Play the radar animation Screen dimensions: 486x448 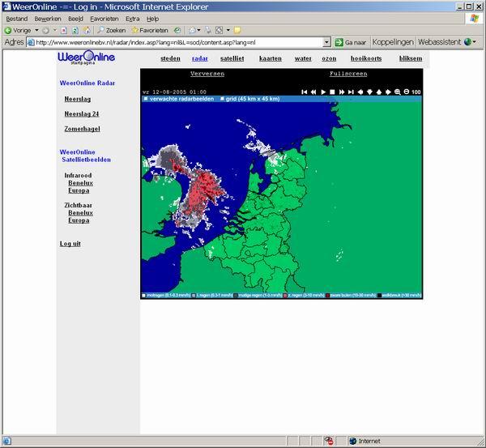(323, 92)
